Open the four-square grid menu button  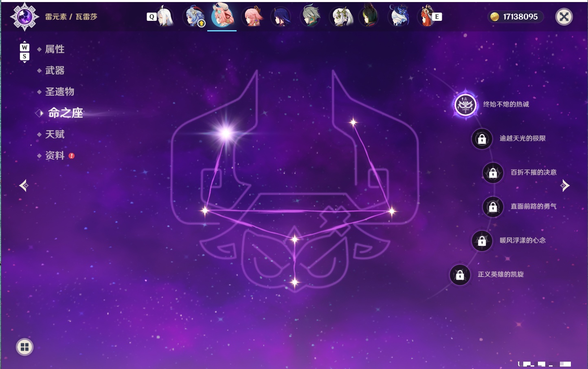[24, 347]
